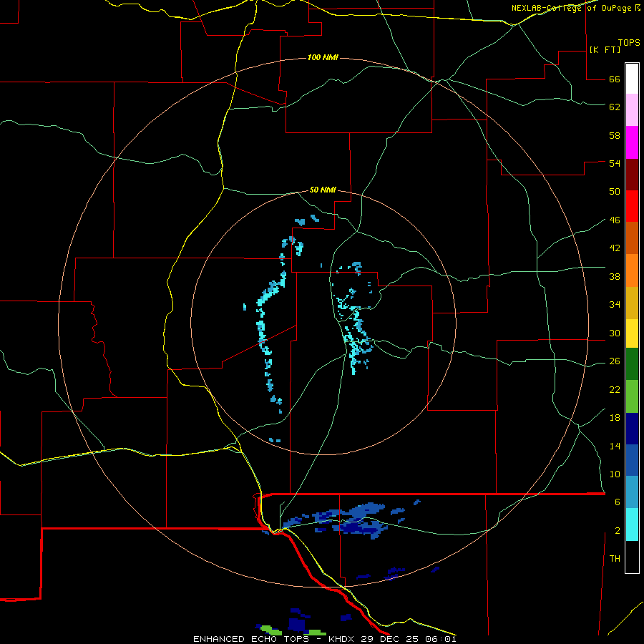Click legend value 6
The width and height of the screenshot is (644, 644).
click(618, 502)
